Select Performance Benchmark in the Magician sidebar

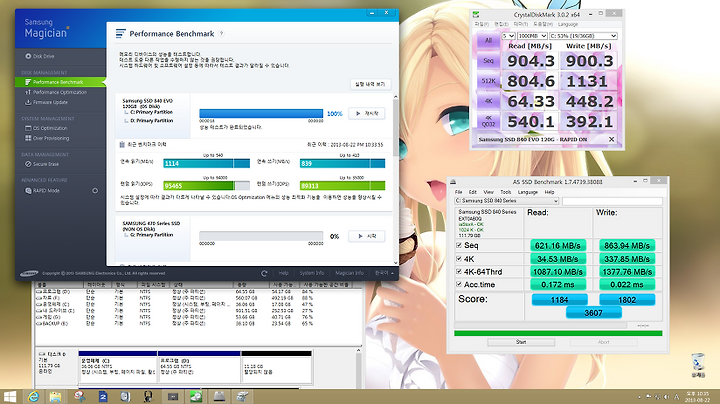pyautogui.click(x=60, y=82)
